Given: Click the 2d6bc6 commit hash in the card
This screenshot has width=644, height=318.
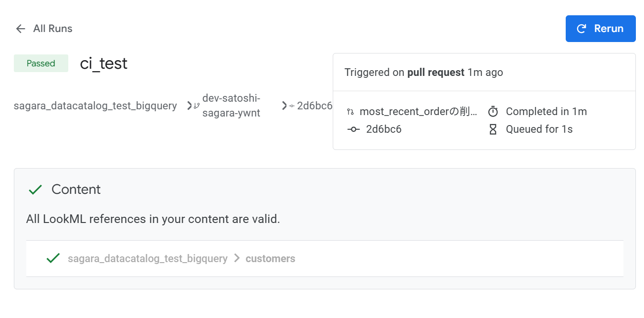Looking at the screenshot, I should pyautogui.click(x=384, y=129).
